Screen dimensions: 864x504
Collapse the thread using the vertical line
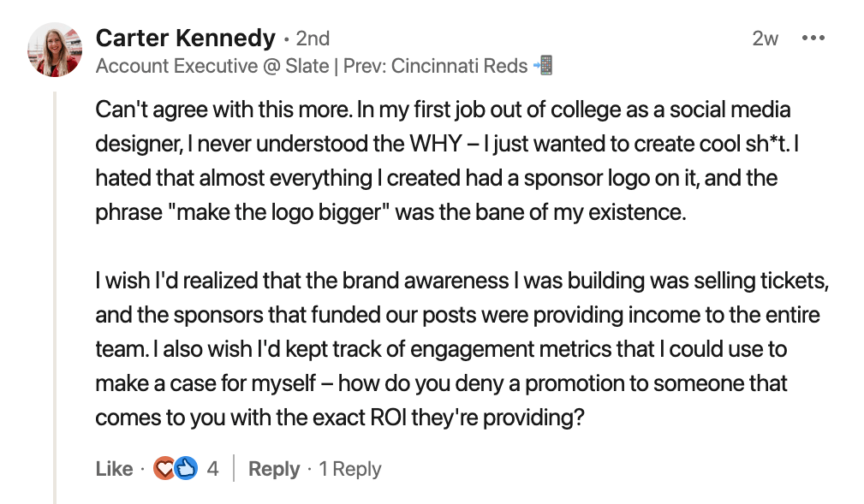pyautogui.click(x=57, y=299)
